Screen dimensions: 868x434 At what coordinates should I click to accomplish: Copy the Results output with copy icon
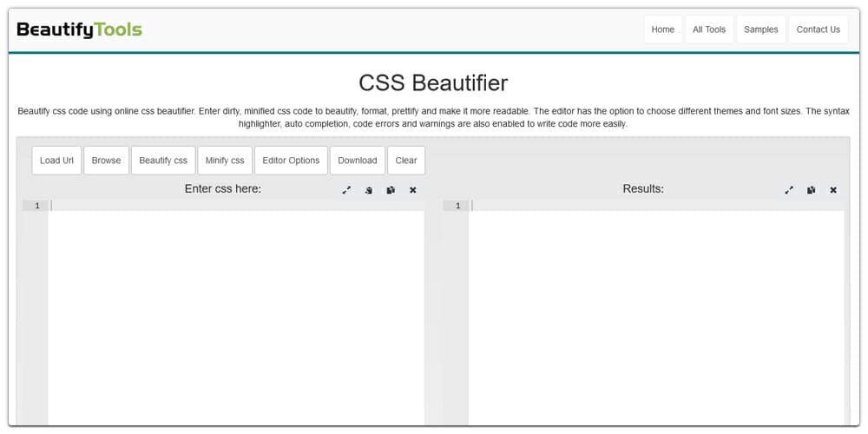[x=812, y=190]
